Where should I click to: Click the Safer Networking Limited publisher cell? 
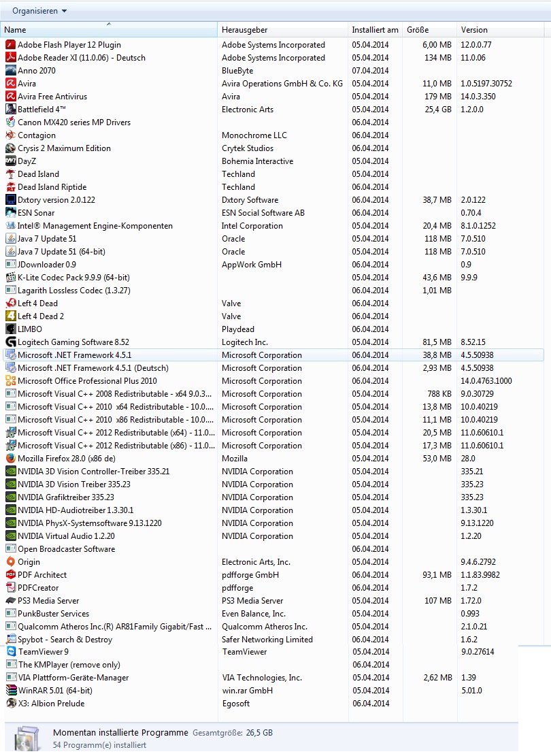tap(267, 640)
